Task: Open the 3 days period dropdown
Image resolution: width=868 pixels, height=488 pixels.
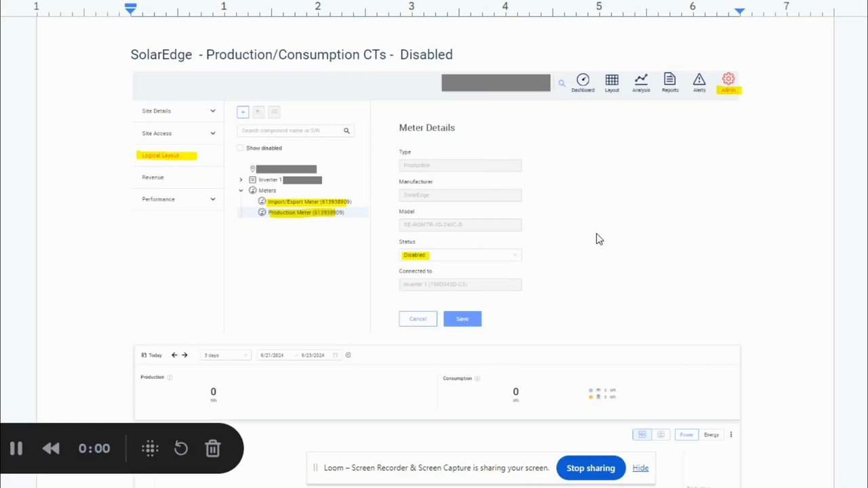Action: (226, 355)
